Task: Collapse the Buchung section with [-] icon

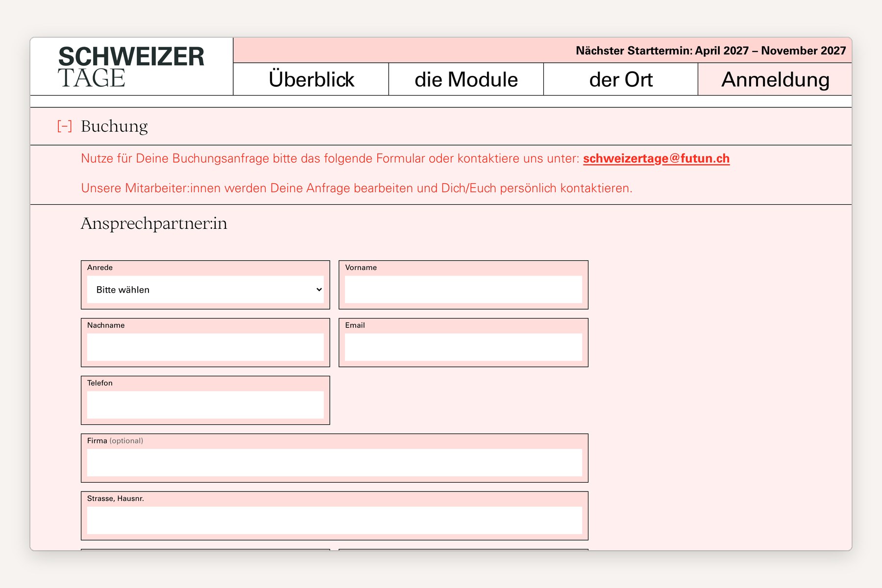Action: [65, 126]
